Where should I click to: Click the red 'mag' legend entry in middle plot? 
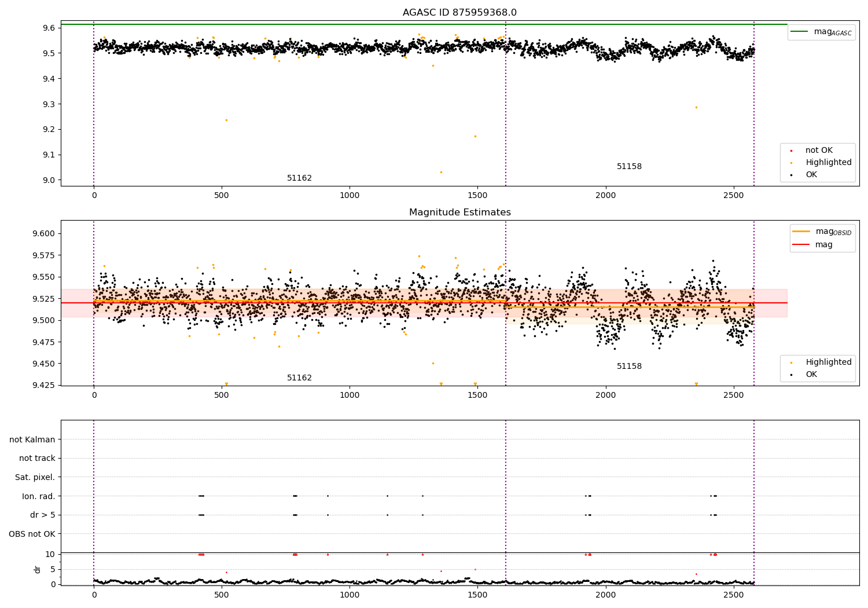(x=812, y=245)
